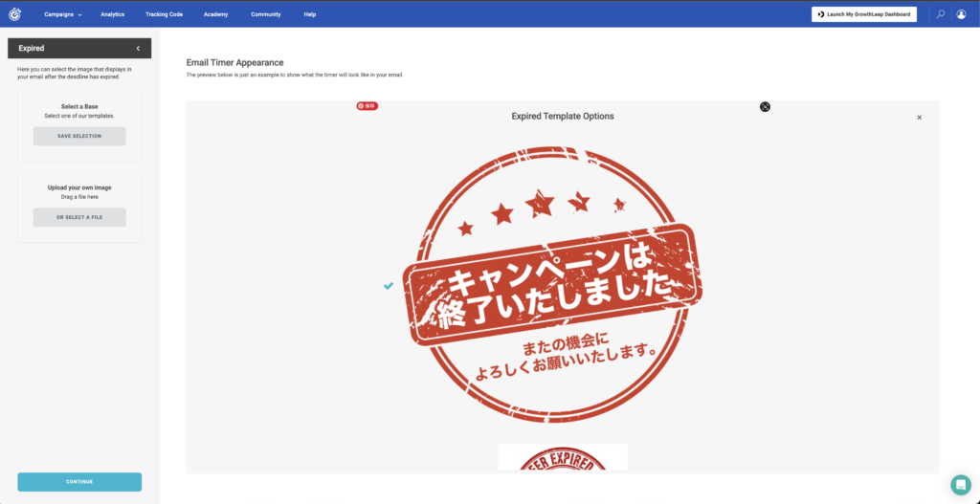The width and height of the screenshot is (980, 504).
Task: Close the Expired Template Options dialog
Action: point(920,118)
